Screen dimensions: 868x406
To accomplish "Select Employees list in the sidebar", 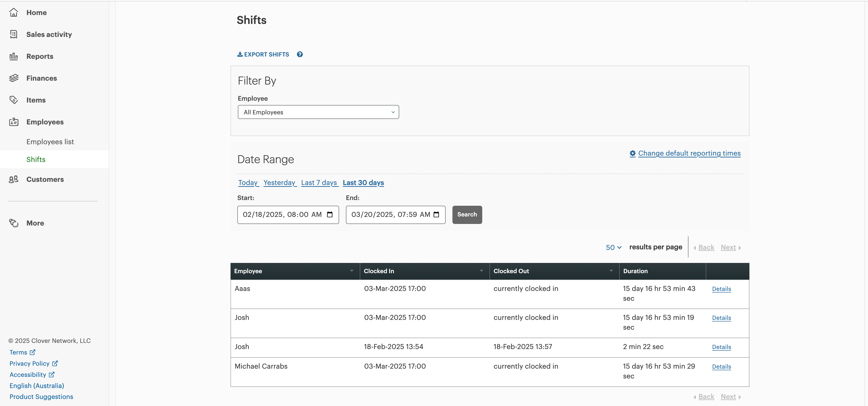I will [50, 142].
